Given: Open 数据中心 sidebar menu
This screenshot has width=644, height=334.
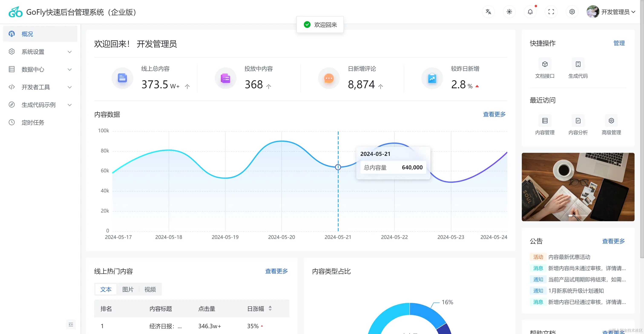Looking at the screenshot, I should (40, 69).
